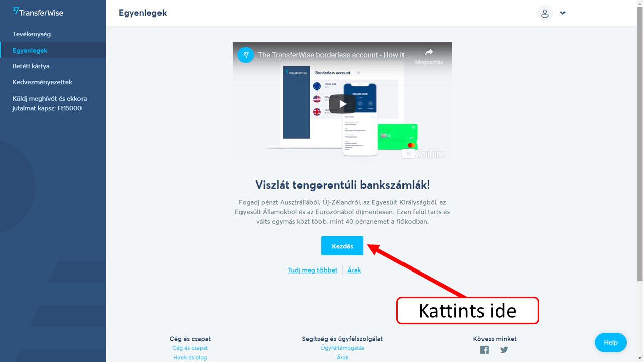Open Kedvezményezettek in sidebar
The width and height of the screenshot is (644, 362).
point(42,82)
